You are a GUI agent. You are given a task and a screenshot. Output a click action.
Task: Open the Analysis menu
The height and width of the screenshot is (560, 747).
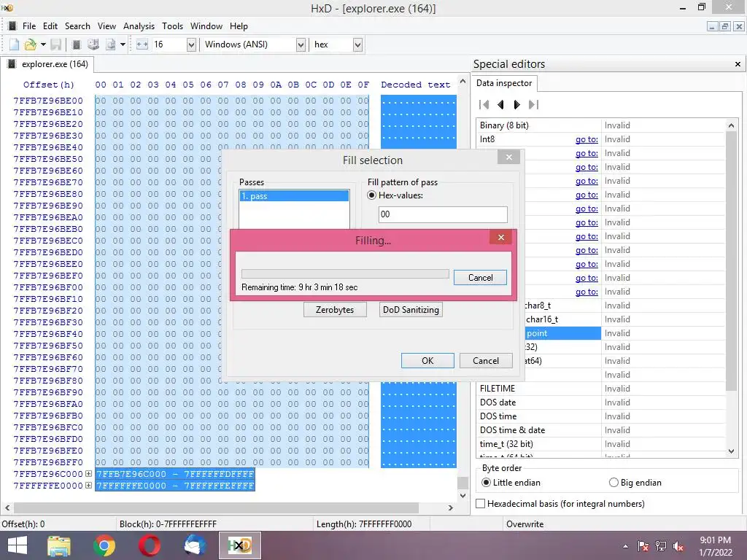point(139,26)
